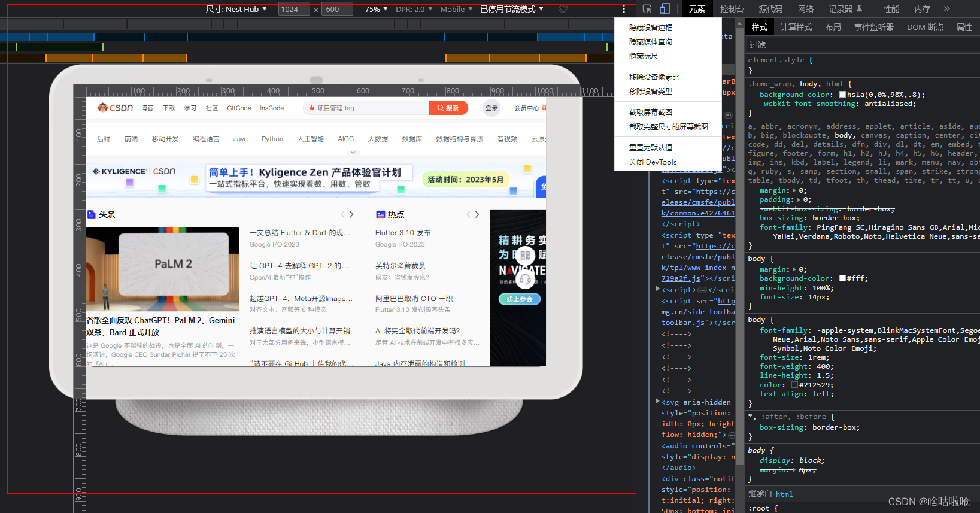Open the GitCode link in CSDN nav
Image resolution: width=980 pixels, height=513 pixels.
pos(239,108)
